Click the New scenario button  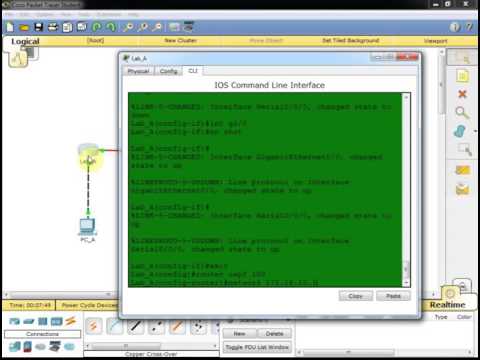pyautogui.click(x=240, y=333)
